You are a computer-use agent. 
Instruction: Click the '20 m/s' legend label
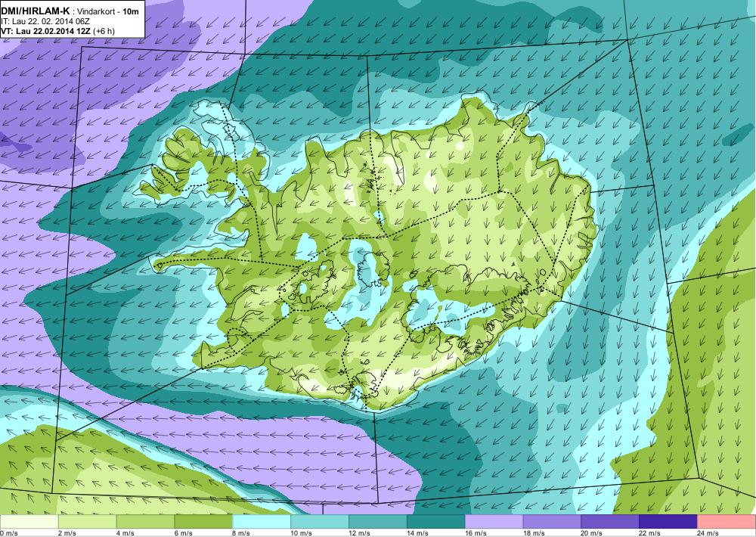[x=592, y=533]
